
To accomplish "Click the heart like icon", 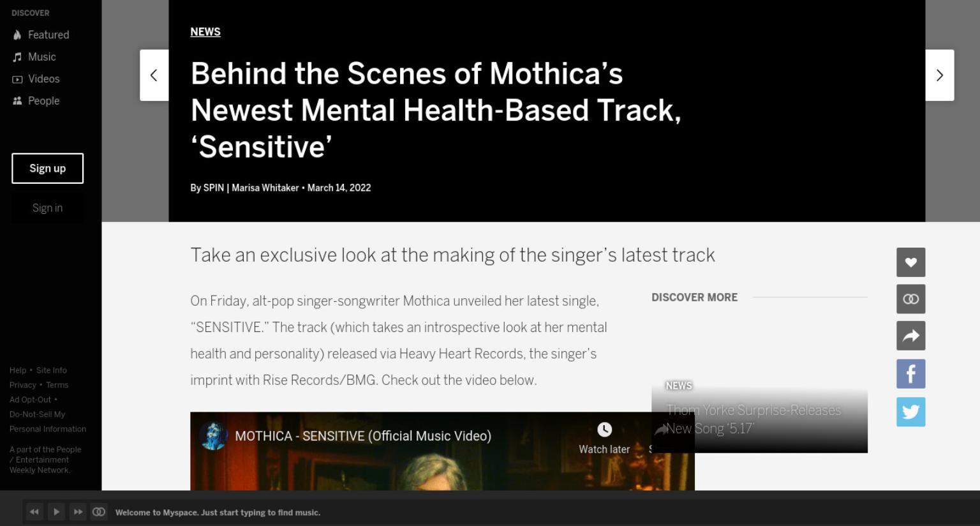I will coord(910,262).
